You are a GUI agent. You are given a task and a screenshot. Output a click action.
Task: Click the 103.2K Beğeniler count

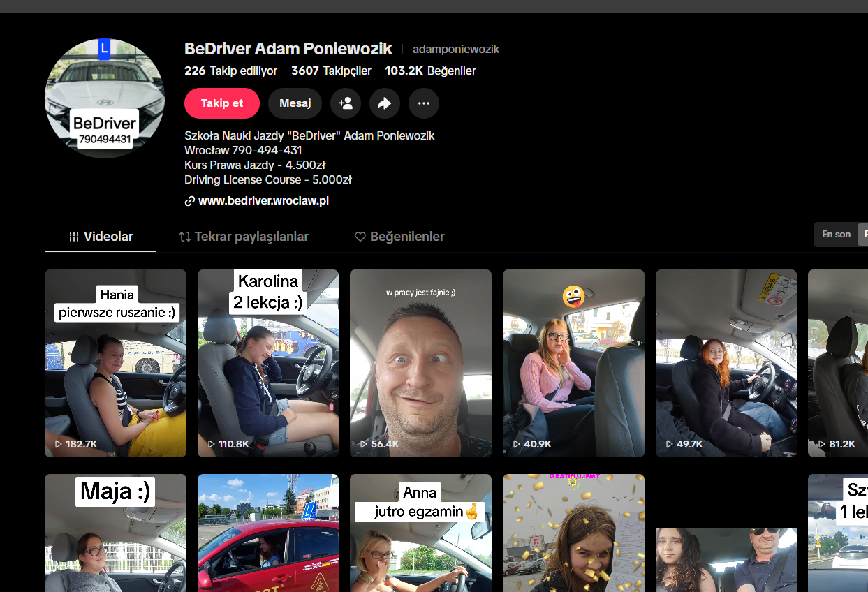point(430,71)
